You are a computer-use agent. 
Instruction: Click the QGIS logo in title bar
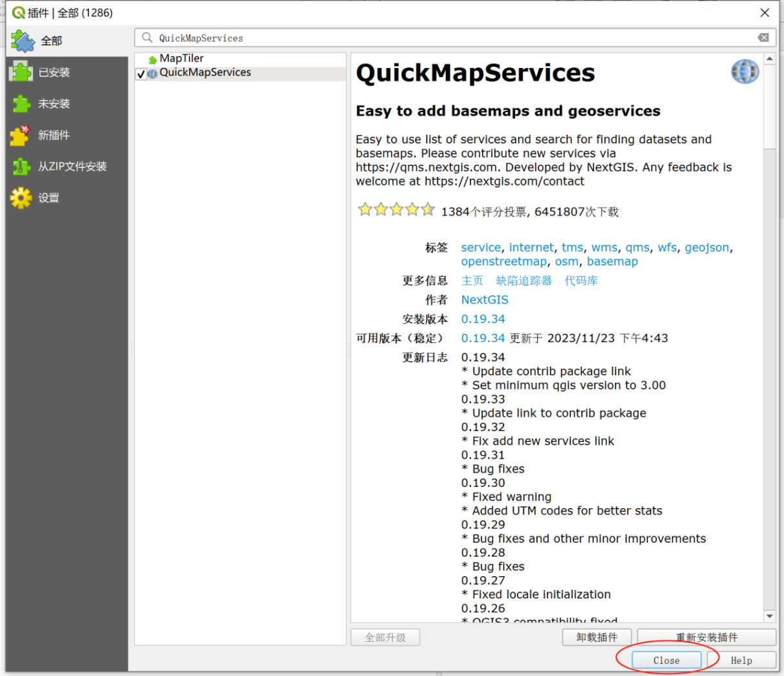click(x=19, y=12)
